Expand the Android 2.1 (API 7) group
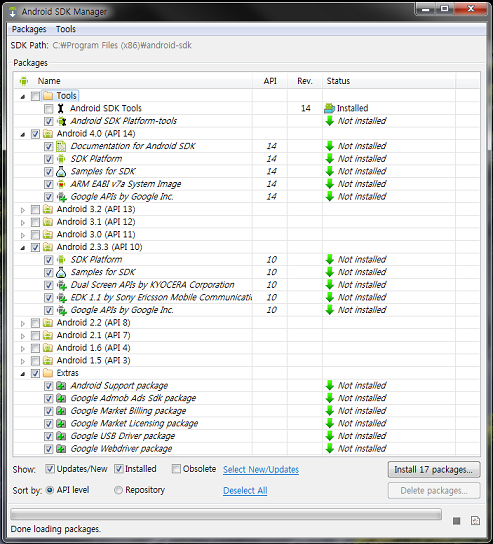 tap(23, 336)
